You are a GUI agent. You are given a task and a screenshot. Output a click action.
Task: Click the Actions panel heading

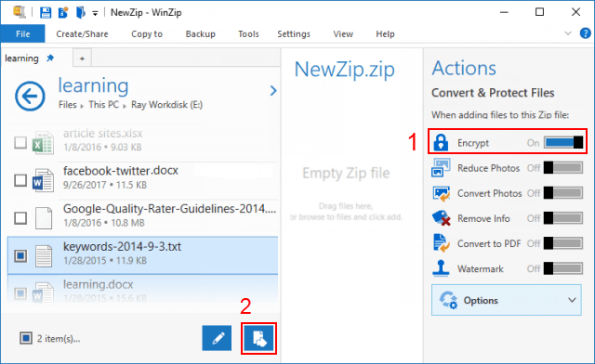click(464, 69)
